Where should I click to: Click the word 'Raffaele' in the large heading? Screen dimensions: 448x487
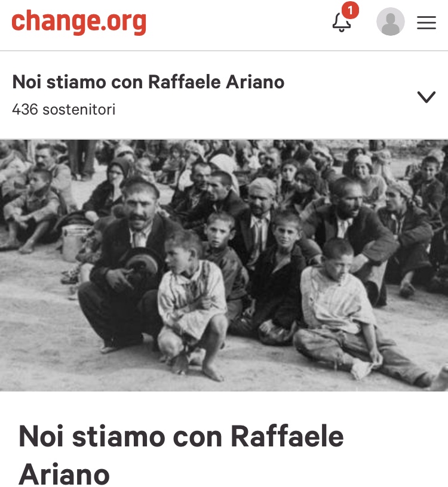pyautogui.click(x=287, y=436)
